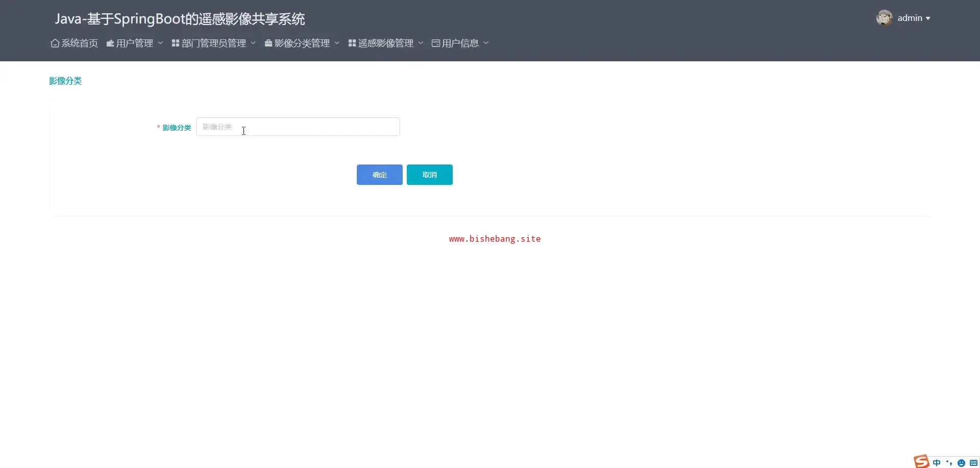Screen dimensions: 980x468
Task: Click the Sogou input method S logo
Action: (921, 461)
